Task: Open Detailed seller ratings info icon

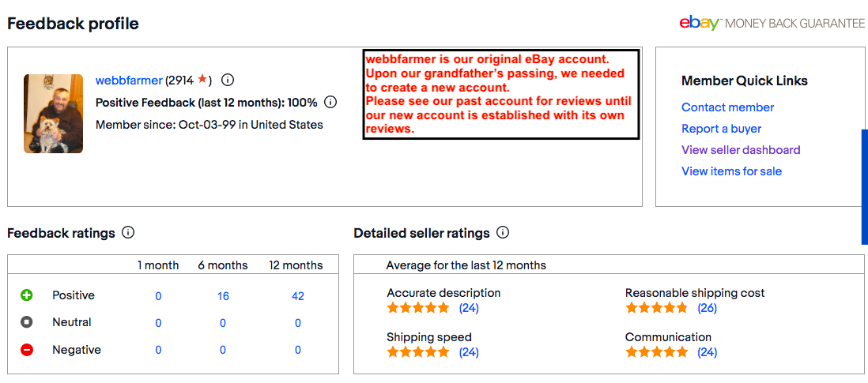Action: pos(503,233)
